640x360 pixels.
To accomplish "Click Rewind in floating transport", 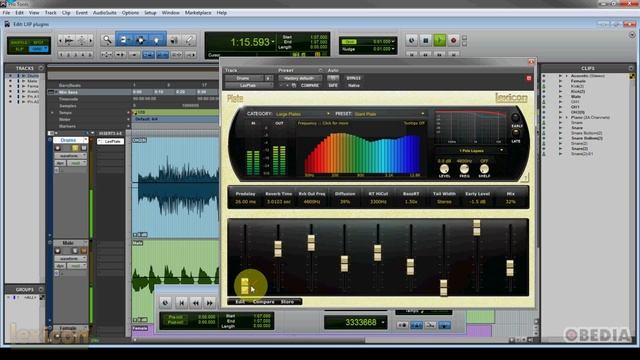I will pyautogui.click(x=196, y=302).
